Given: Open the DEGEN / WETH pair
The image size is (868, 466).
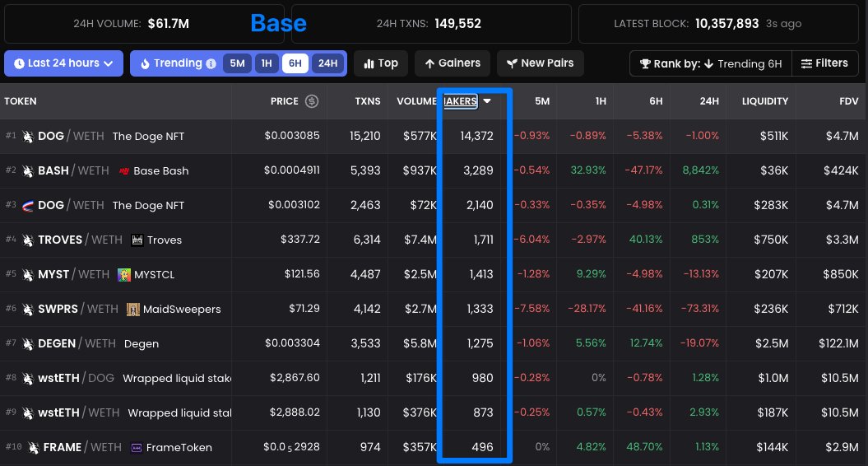Looking at the screenshot, I should tap(77, 344).
